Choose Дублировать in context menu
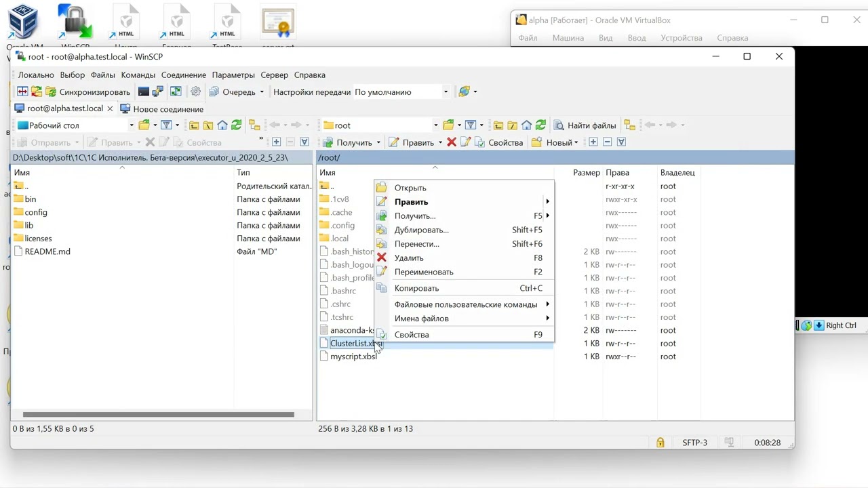Viewport: 868px width, 488px height. (x=465, y=230)
